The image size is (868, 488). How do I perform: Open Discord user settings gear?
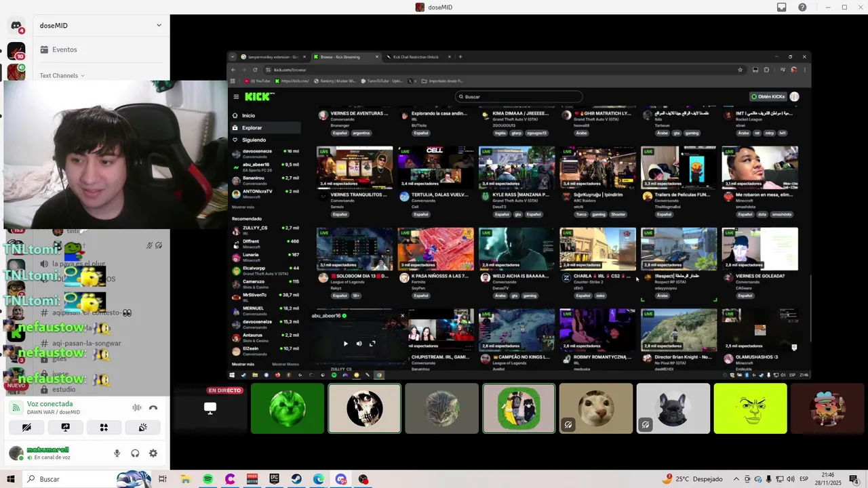pos(153,453)
